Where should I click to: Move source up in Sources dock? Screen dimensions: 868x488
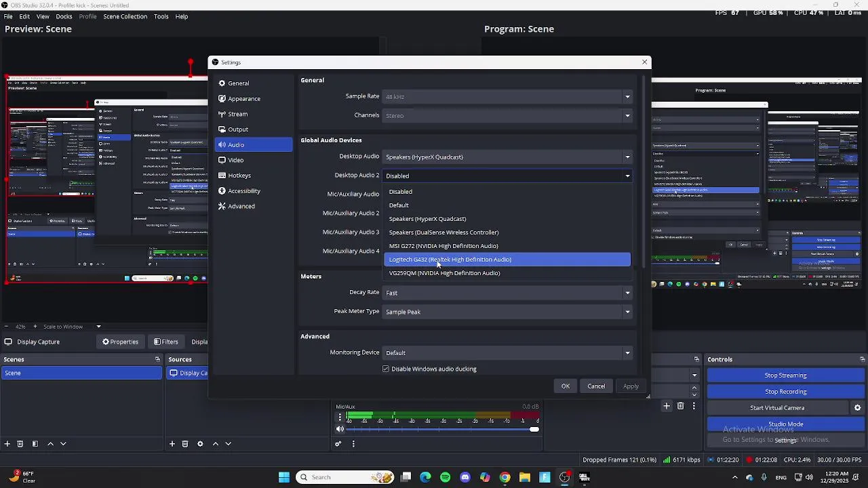[x=216, y=444]
